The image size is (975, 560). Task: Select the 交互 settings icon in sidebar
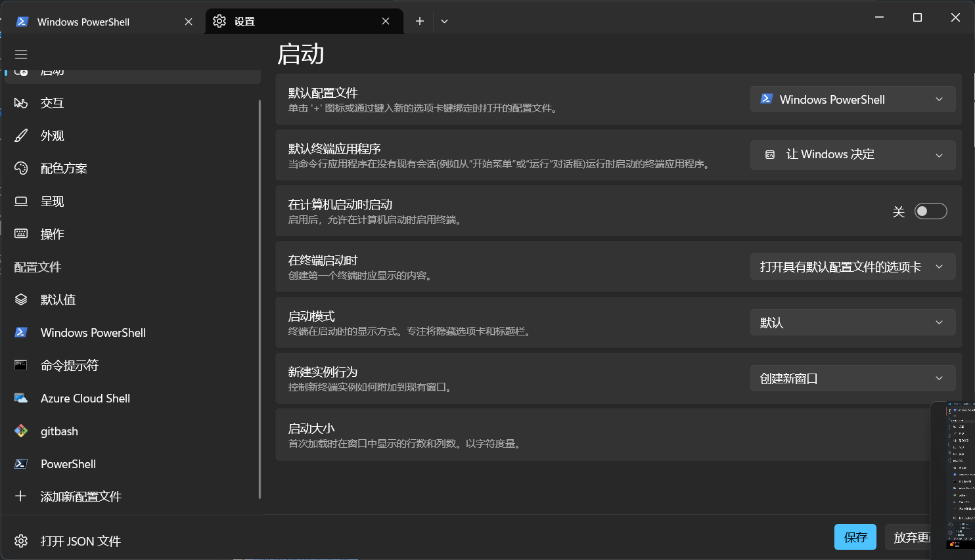20,102
